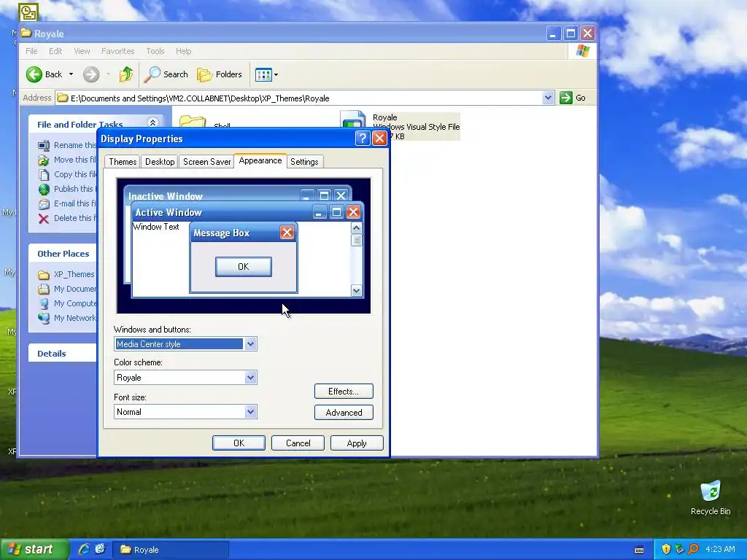Click the Effects... button
Viewport: 747px width, 560px height.
click(344, 392)
